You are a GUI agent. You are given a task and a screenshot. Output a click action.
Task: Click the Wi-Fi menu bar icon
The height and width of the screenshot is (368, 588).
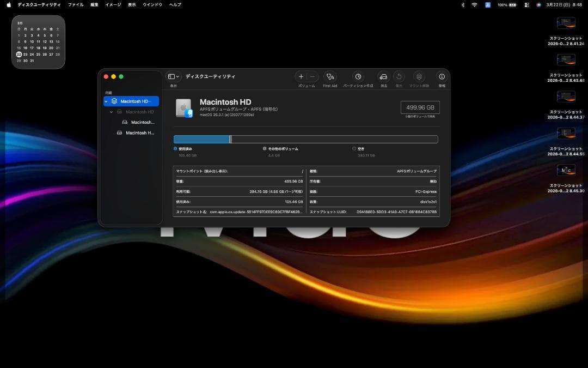[474, 5]
